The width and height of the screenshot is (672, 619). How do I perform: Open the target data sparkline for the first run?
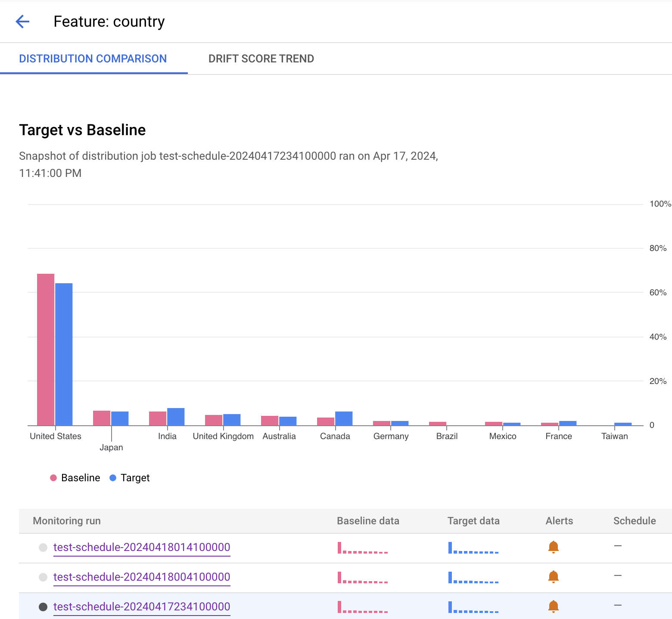point(473,549)
